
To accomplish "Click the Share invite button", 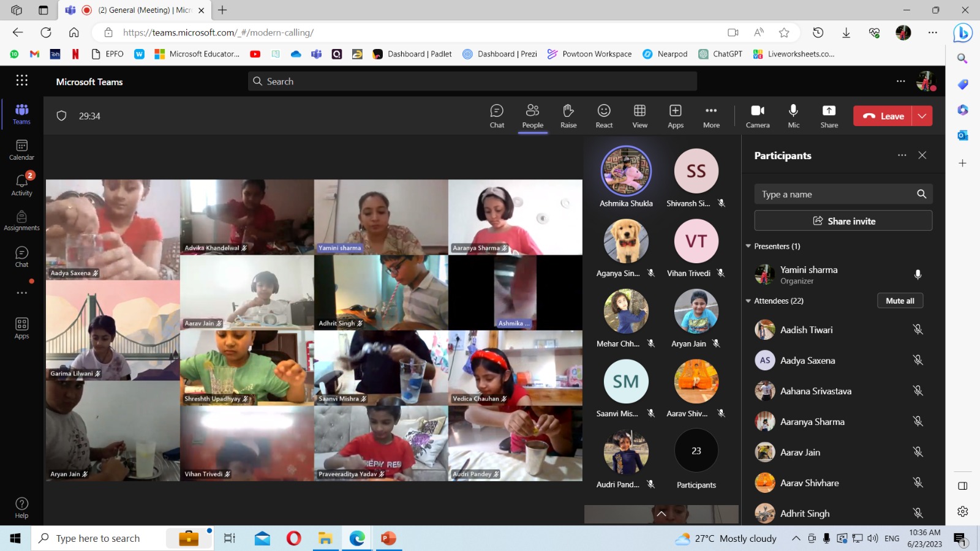I will (x=843, y=221).
